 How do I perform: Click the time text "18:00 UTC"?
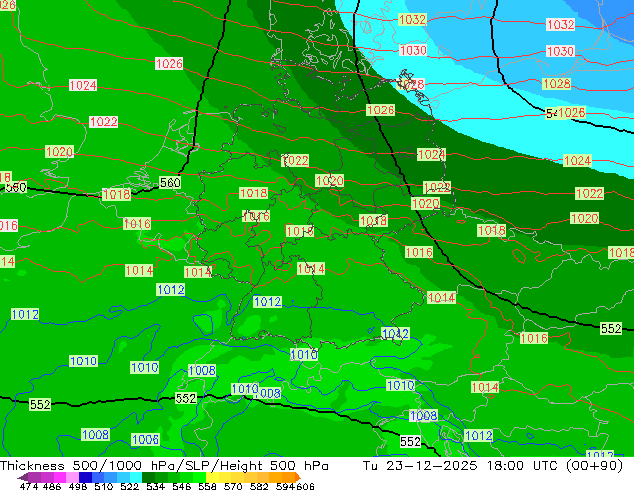point(524,466)
